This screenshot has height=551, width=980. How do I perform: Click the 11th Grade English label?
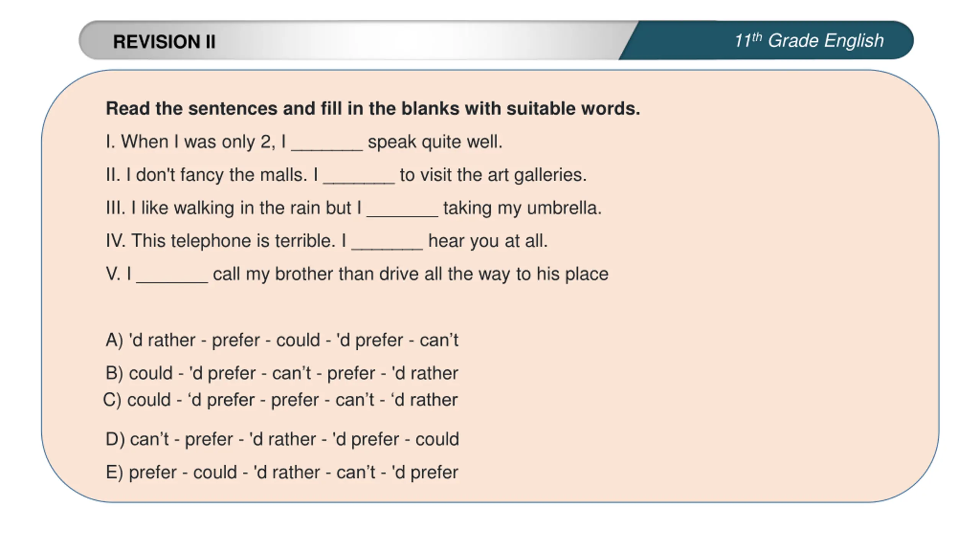(x=808, y=41)
